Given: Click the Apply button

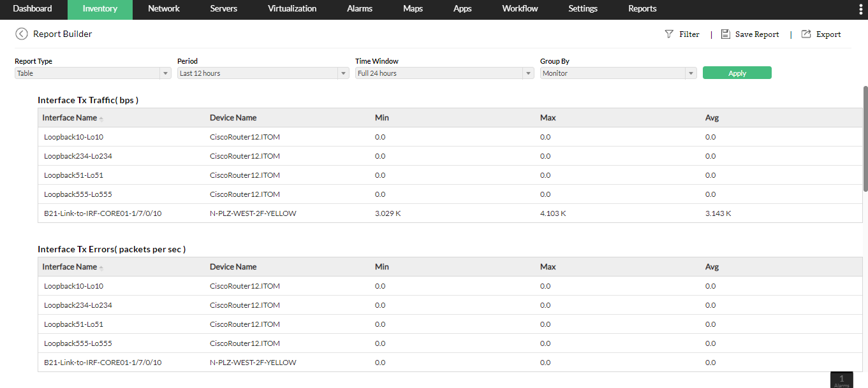Looking at the screenshot, I should [737, 73].
